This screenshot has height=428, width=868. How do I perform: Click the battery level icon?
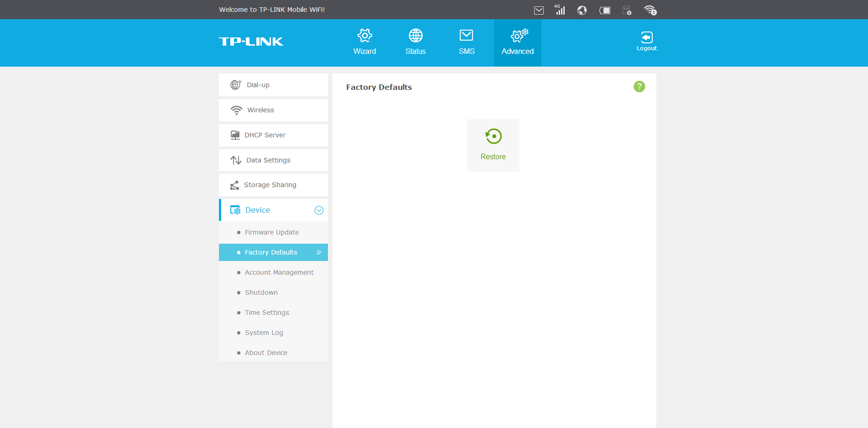605,10
